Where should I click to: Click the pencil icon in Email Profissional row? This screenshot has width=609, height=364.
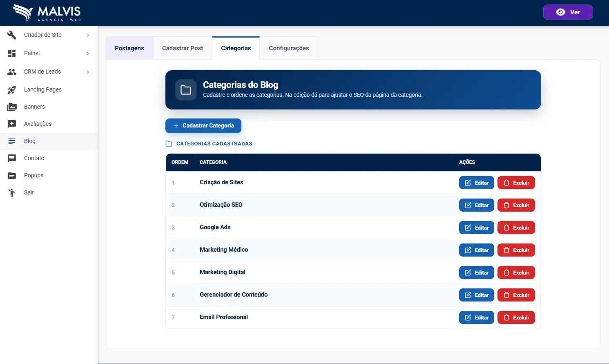[468, 317]
